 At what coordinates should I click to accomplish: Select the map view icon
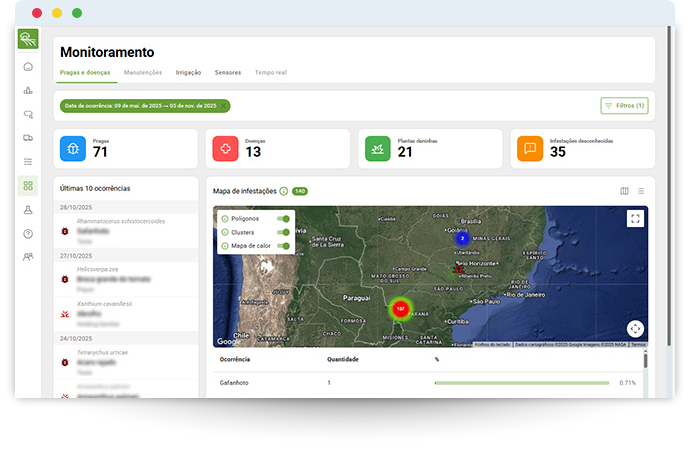[624, 191]
